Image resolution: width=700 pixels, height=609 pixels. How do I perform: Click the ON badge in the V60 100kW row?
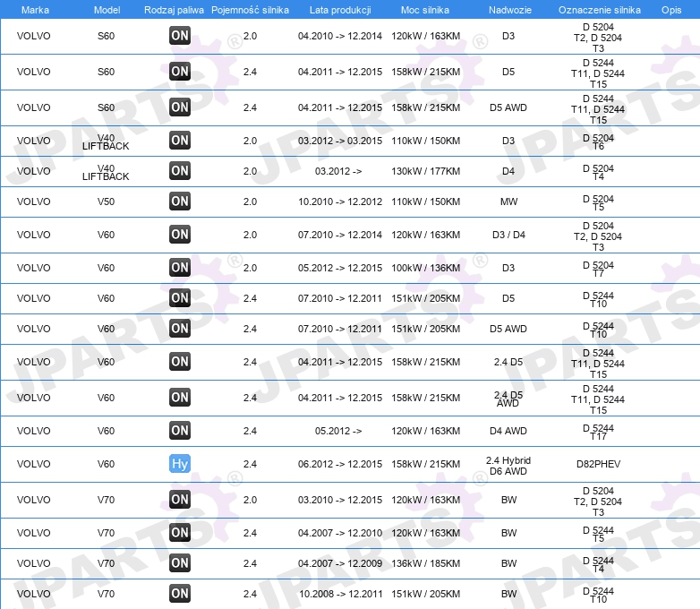coord(180,267)
